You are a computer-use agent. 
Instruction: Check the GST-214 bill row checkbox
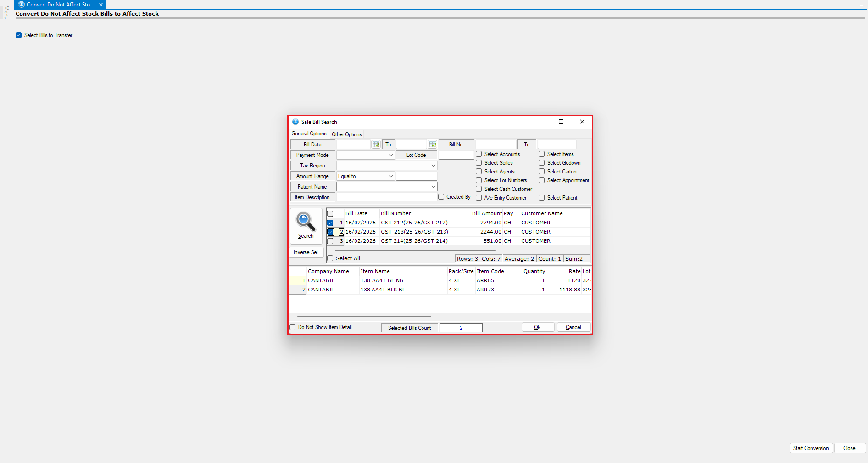coord(330,241)
